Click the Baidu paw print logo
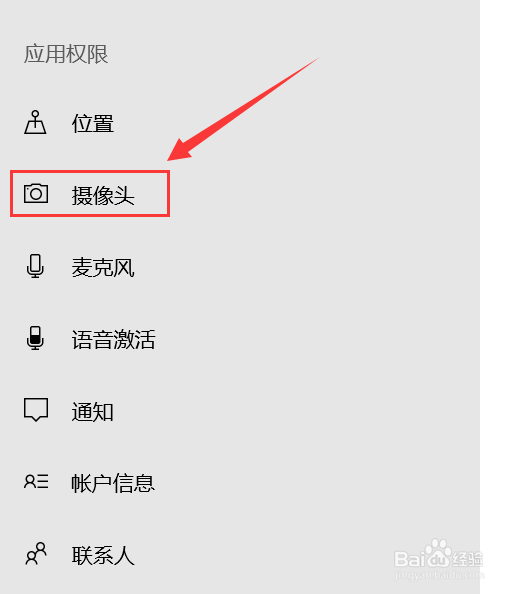514x594 pixels. pyautogui.click(x=439, y=553)
